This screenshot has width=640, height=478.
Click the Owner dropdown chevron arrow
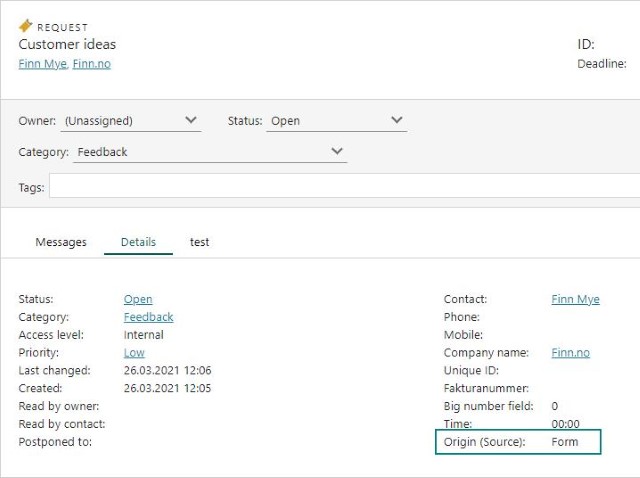(x=191, y=120)
